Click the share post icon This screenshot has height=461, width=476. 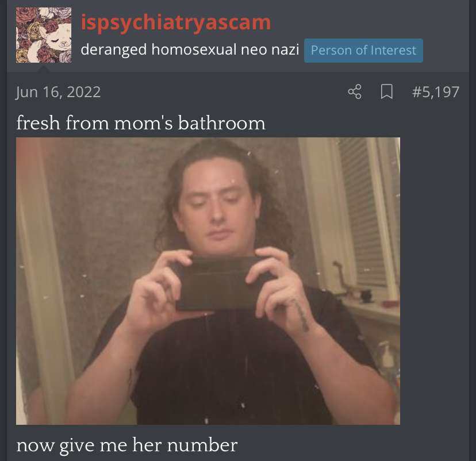(355, 91)
